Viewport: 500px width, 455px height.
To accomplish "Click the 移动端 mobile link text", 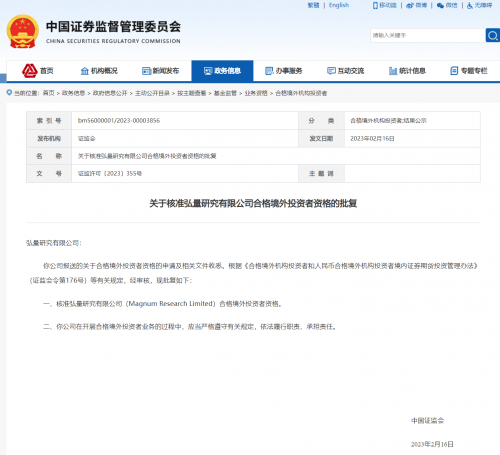I will pos(388,5).
